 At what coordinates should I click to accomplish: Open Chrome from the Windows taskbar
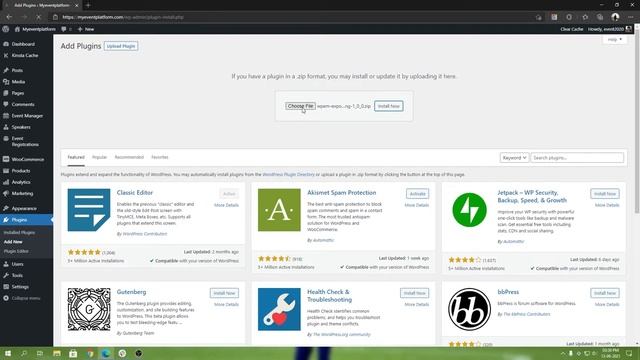pyautogui.click(x=89, y=353)
